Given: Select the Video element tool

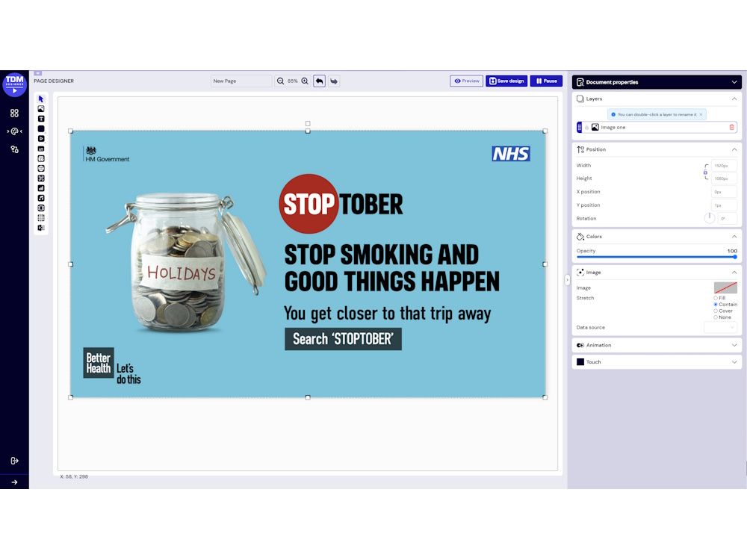Looking at the screenshot, I should pos(41,140).
